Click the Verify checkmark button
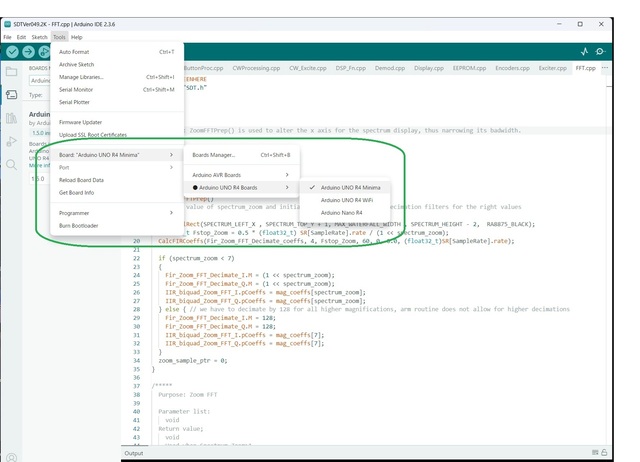640x462 pixels. coord(13,51)
